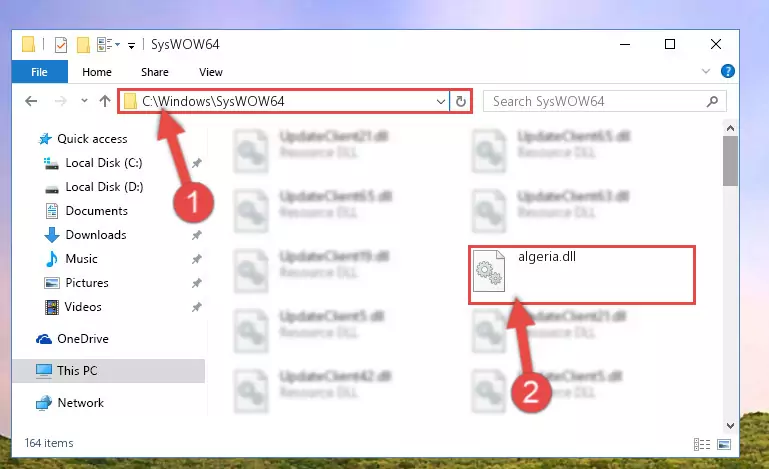Click the algeria.dll gears file icon

[489, 271]
